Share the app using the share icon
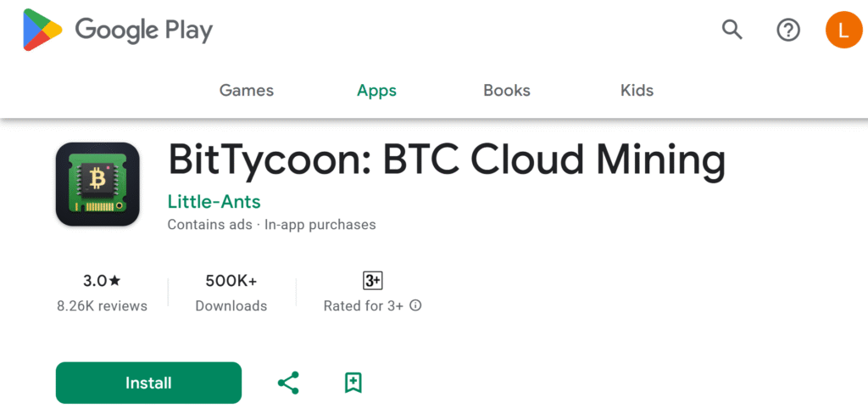Image resolution: width=868 pixels, height=414 pixels. pos(288,383)
